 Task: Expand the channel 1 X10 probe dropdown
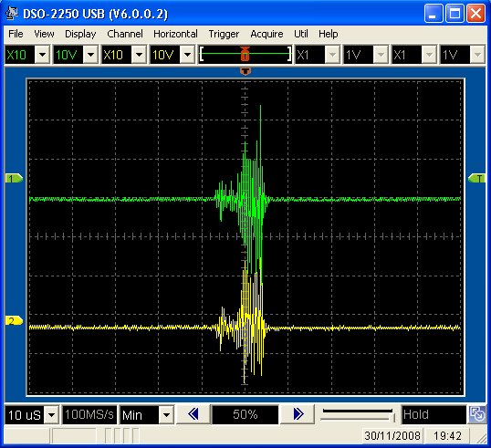[x=42, y=55]
